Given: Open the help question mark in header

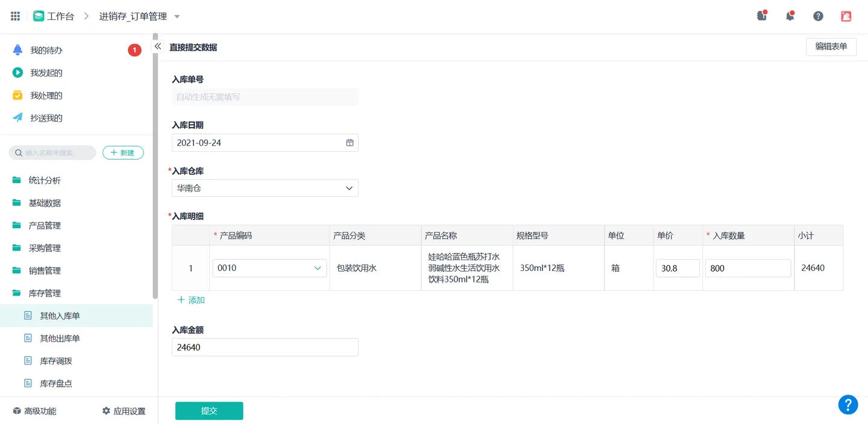Looking at the screenshot, I should [x=818, y=16].
